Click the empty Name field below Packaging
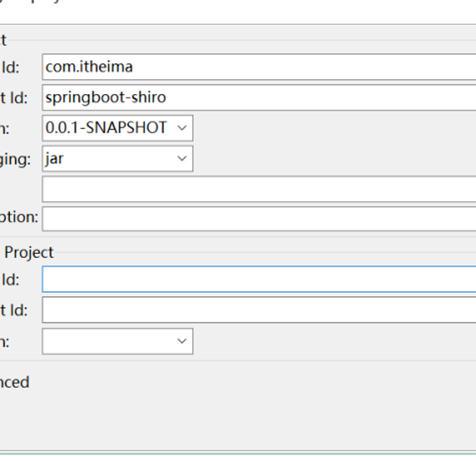Screen dimensions: 476x461 tap(259, 189)
